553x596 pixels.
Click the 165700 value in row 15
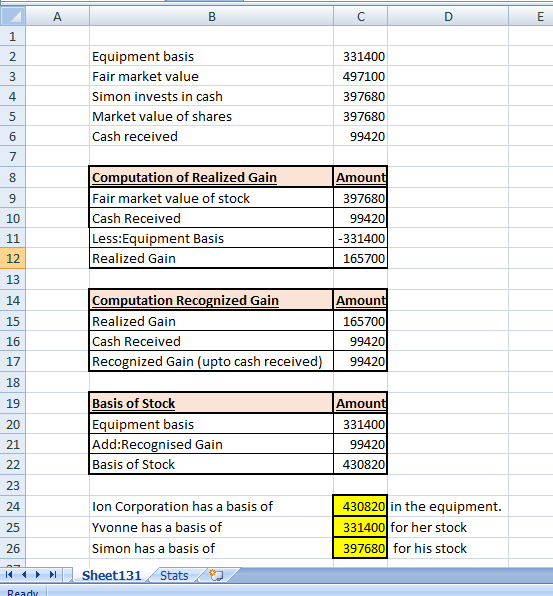pos(360,321)
